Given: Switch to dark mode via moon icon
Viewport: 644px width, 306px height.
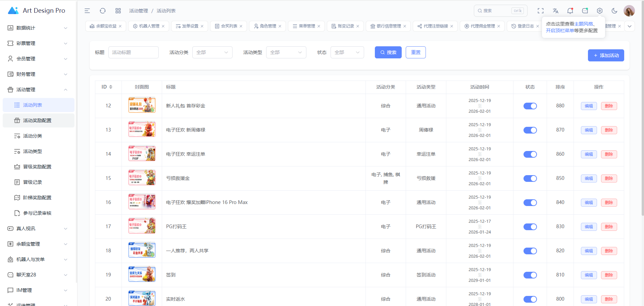Looking at the screenshot, I should click(614, 11).
